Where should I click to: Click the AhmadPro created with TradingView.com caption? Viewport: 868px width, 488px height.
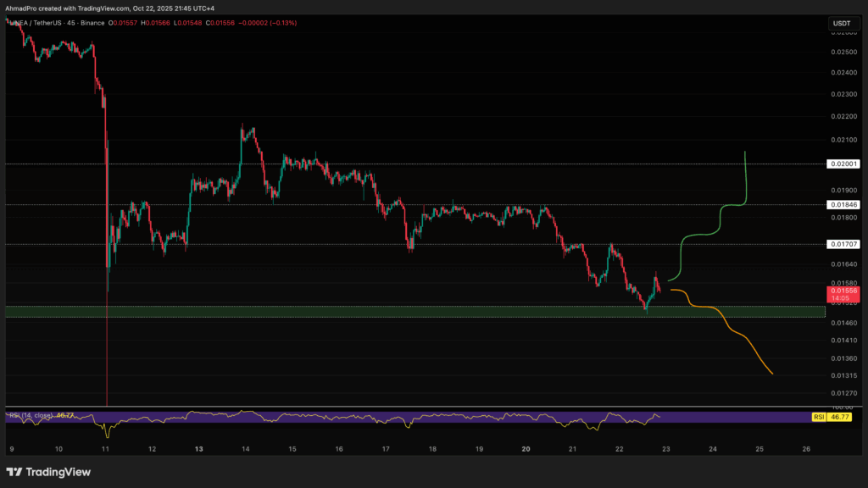tap(109, 8)
